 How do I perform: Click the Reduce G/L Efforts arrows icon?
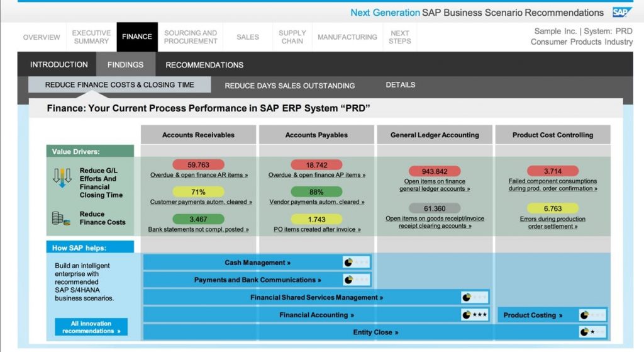click(x=62, y=178)
